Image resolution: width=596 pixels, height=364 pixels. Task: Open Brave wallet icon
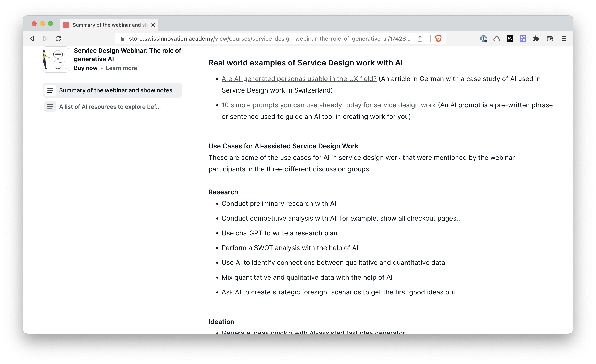[x=550, y=39]
